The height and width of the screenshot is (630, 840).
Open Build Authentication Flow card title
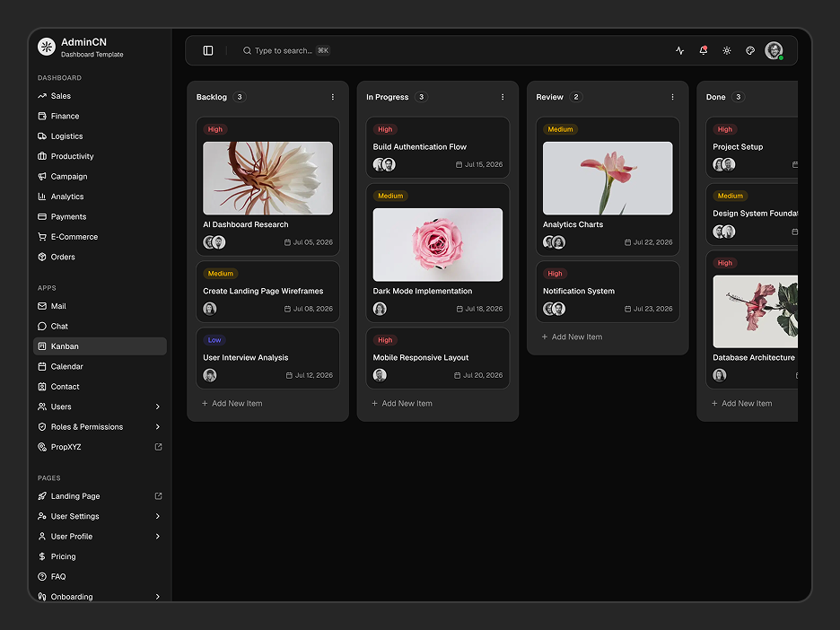click(x=419, y=147)
